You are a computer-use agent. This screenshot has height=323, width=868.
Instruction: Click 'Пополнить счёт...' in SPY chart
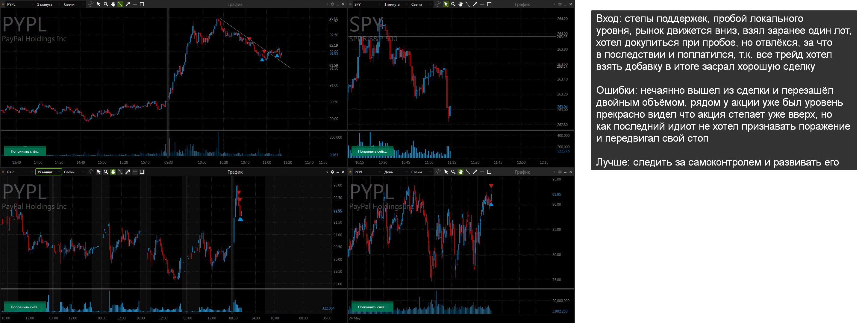click(372, 151)
